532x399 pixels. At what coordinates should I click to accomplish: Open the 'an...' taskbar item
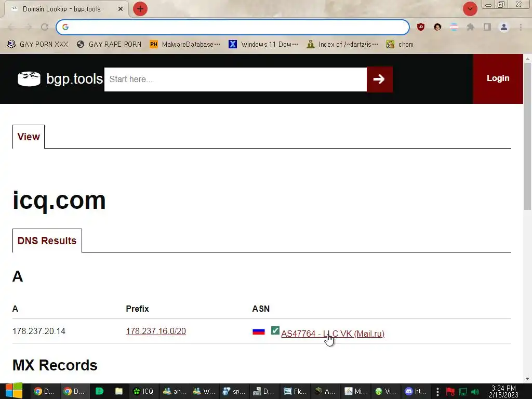coord(175,392)
